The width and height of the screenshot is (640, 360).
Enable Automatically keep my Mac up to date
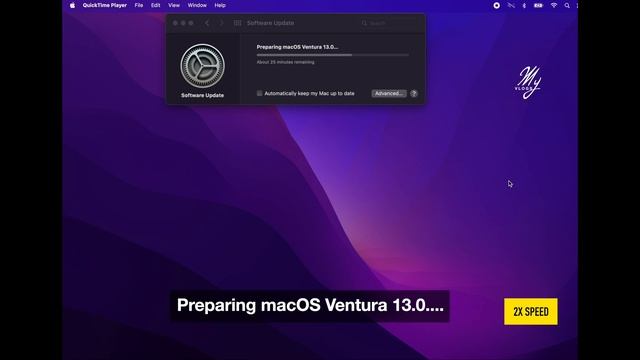[x=260, y=93]
